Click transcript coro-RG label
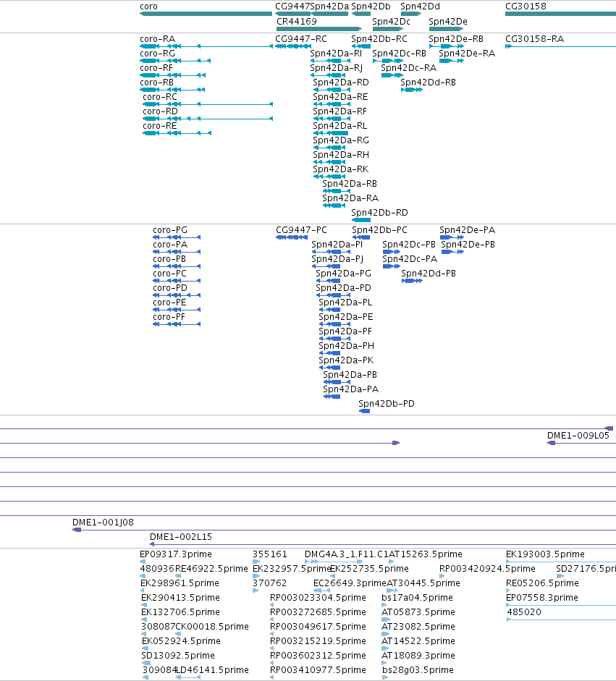 157,54
